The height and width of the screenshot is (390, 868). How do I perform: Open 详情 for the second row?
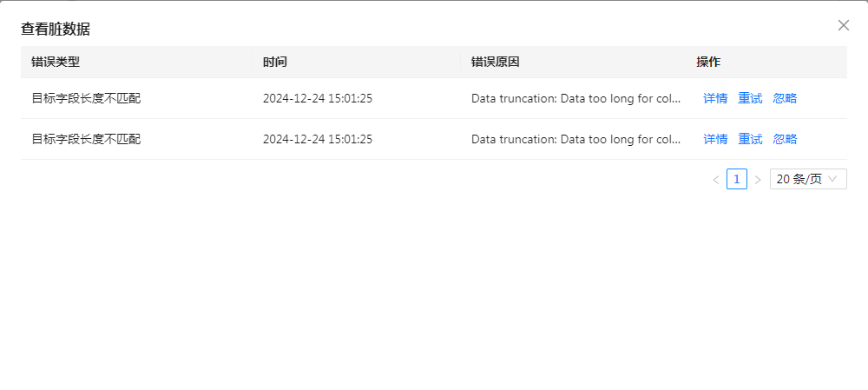(x=715, y=139)
